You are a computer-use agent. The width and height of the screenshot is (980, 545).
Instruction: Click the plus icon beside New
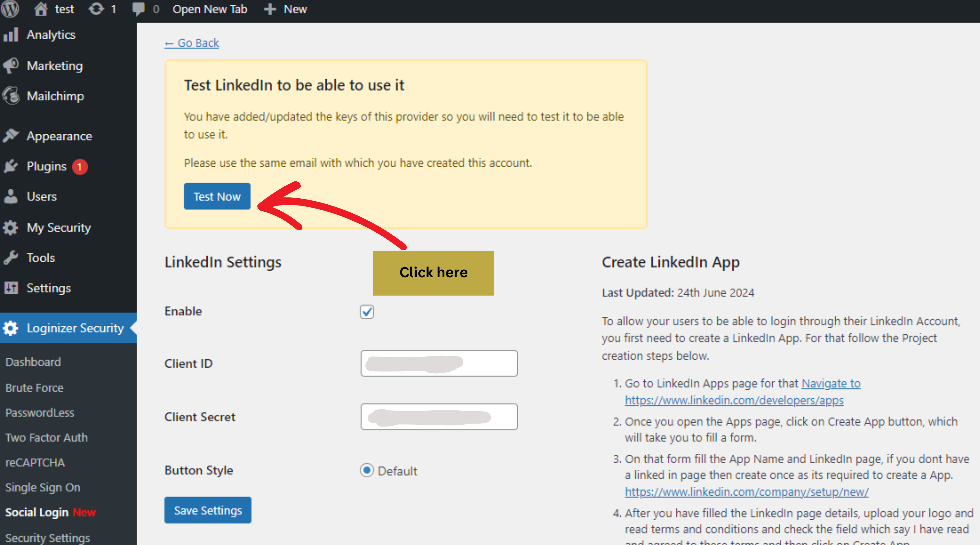click(x=270, y=9)
